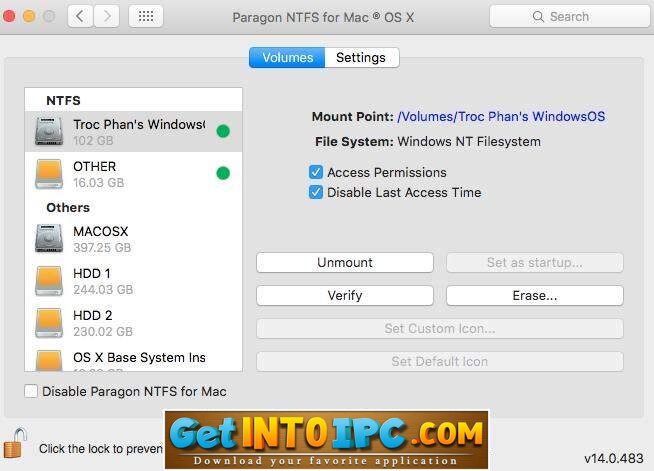Show all preferences grid icon
654x471 pixels.
coord(146,17)
